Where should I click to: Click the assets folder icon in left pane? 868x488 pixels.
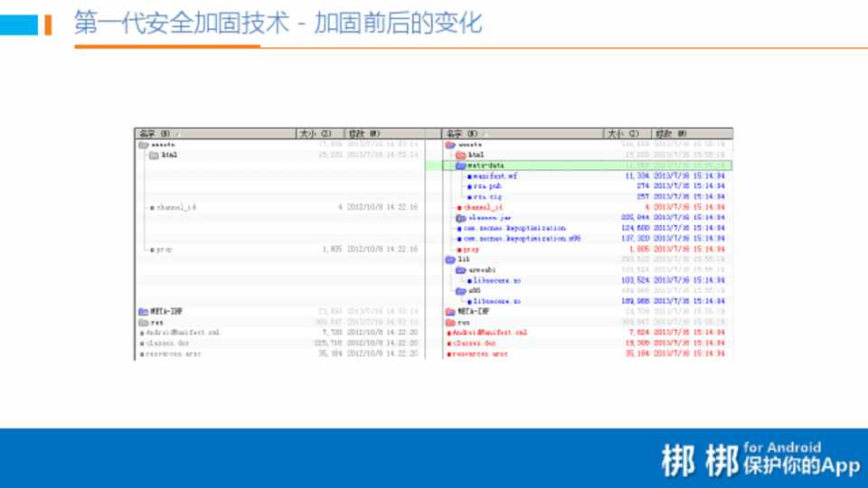(143, 145)
